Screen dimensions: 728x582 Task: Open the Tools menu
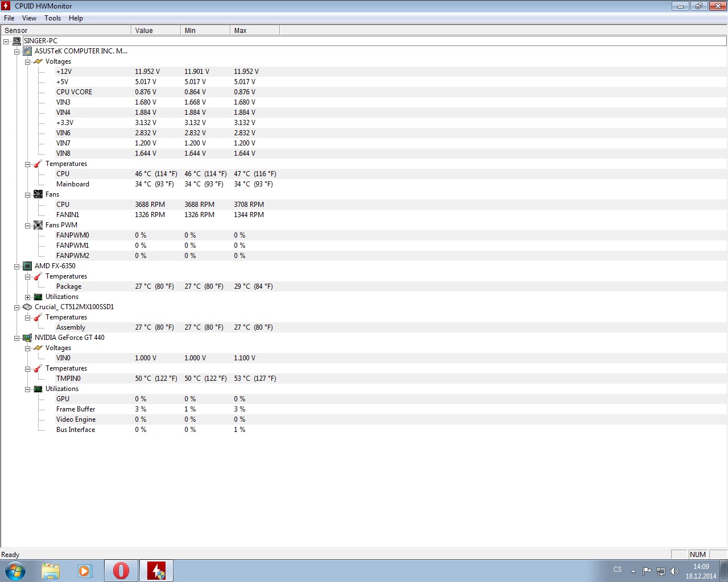click(53, 18)
